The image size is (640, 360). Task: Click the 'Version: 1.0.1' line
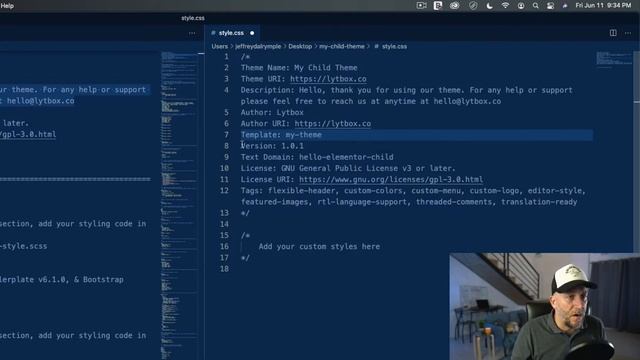pos(272,146)
